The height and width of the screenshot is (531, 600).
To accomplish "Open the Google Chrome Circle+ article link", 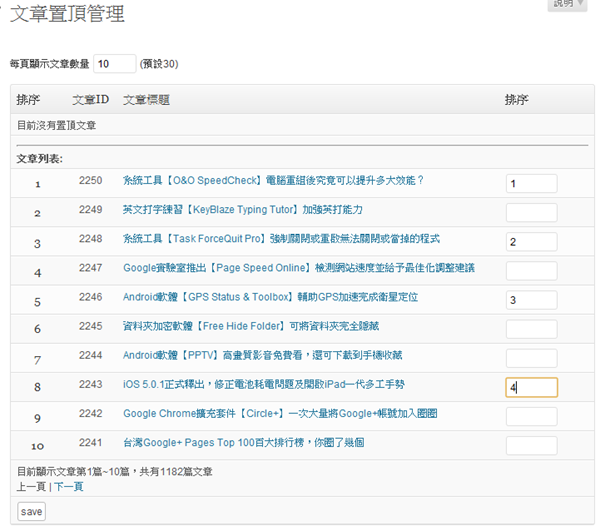I will click(x=280, y=414).
